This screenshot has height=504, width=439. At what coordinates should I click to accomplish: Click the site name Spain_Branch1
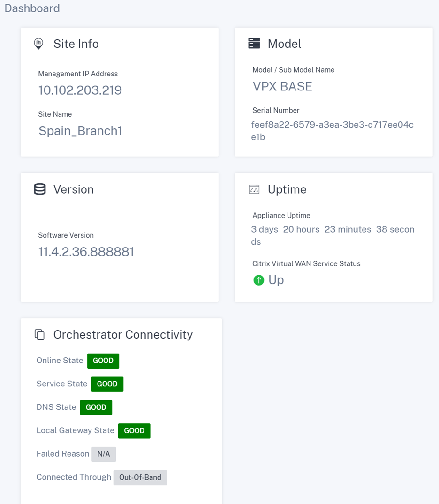coord(80,131)
